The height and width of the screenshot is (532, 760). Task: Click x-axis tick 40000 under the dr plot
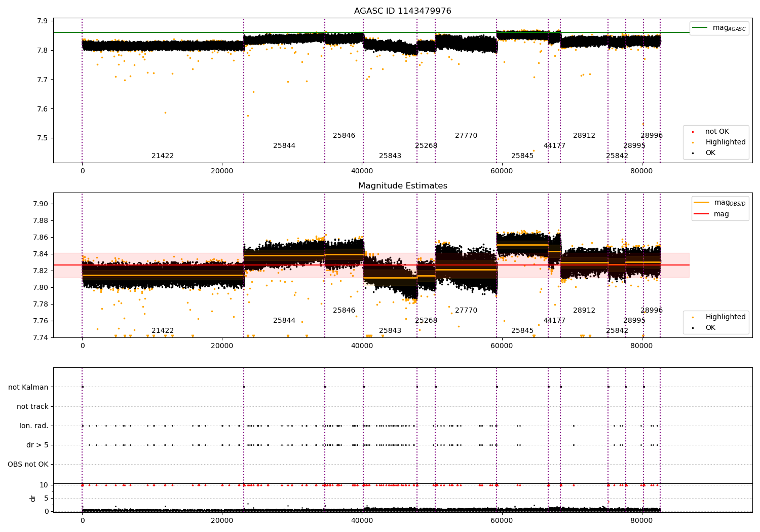click(x=362, y=521)
